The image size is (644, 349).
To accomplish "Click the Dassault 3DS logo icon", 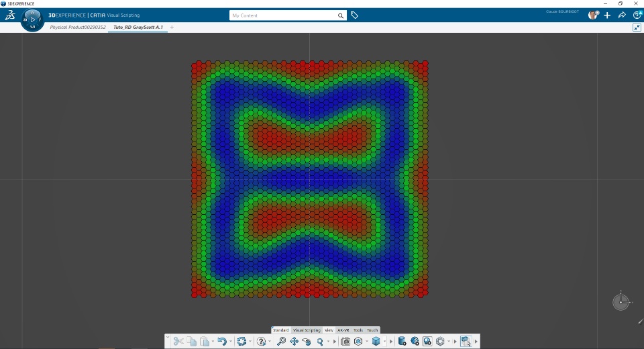I will click(x=10, y=15).
